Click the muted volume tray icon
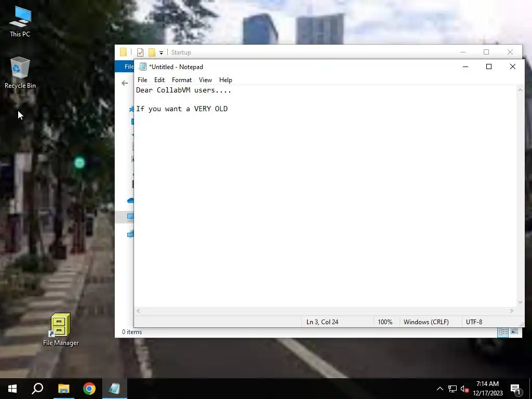532x399 pixels. coord(464,389)
